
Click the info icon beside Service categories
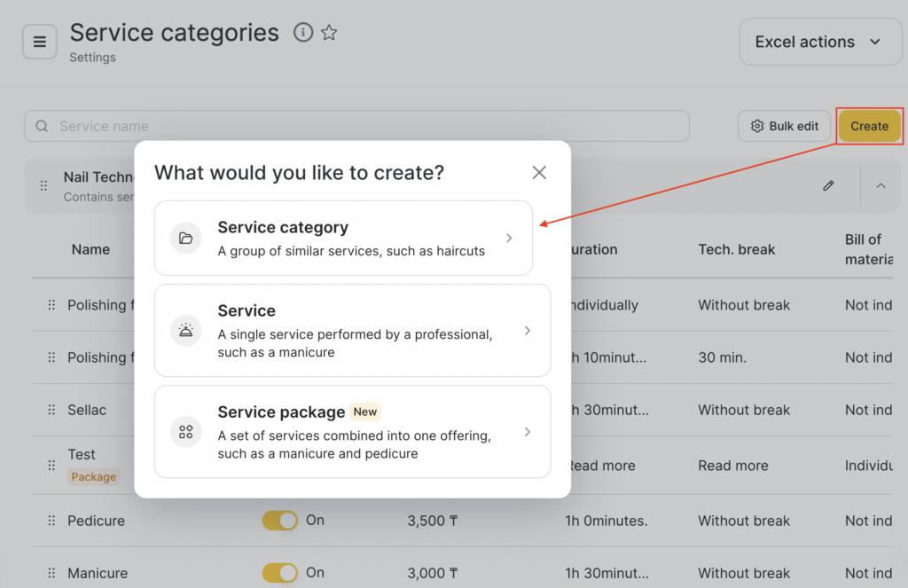tap(303, 33)
